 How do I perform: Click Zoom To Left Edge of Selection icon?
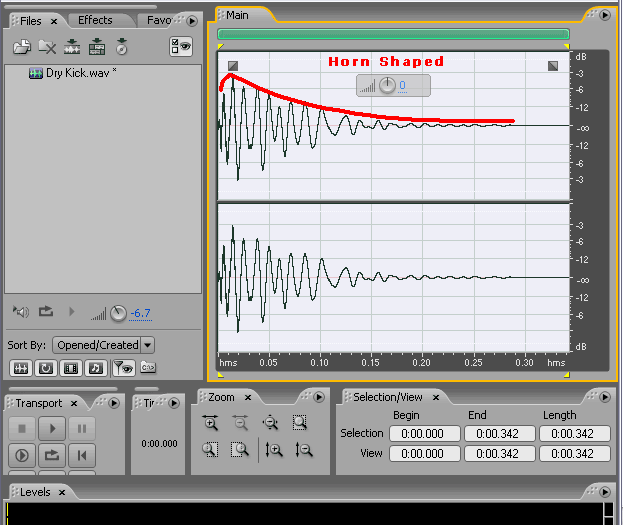pos(210,449)
